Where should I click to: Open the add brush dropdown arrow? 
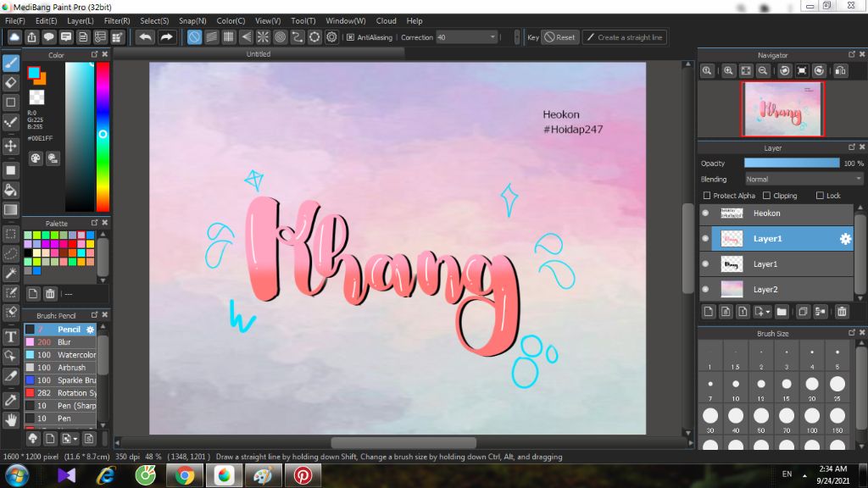[75, 440]
